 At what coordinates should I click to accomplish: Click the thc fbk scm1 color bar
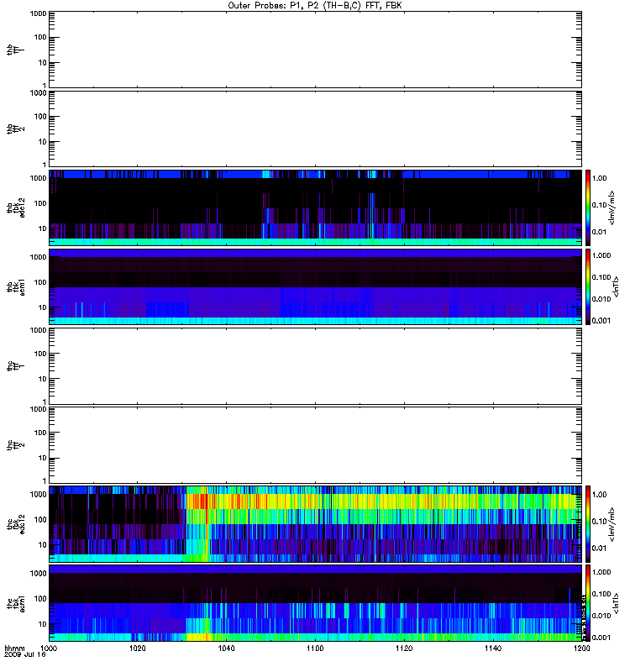(x=588, y=603)
